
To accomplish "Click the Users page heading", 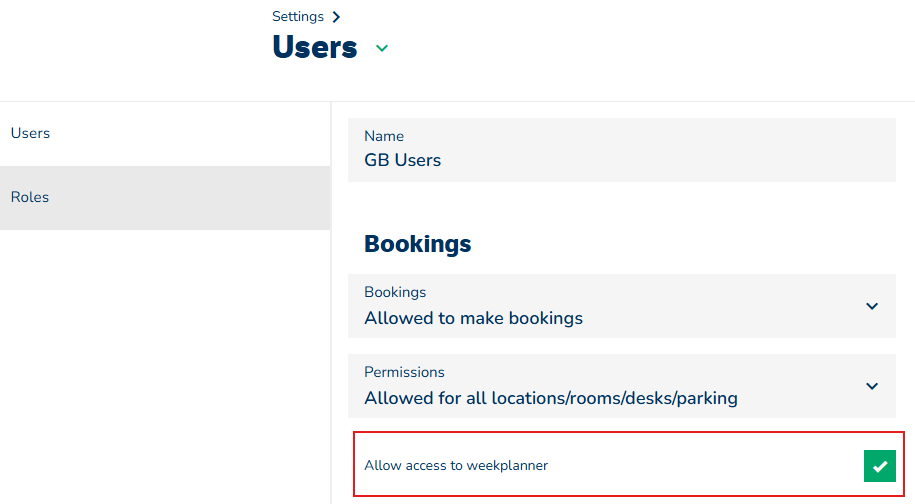I will pyautogui.click(x=314, y=47).
